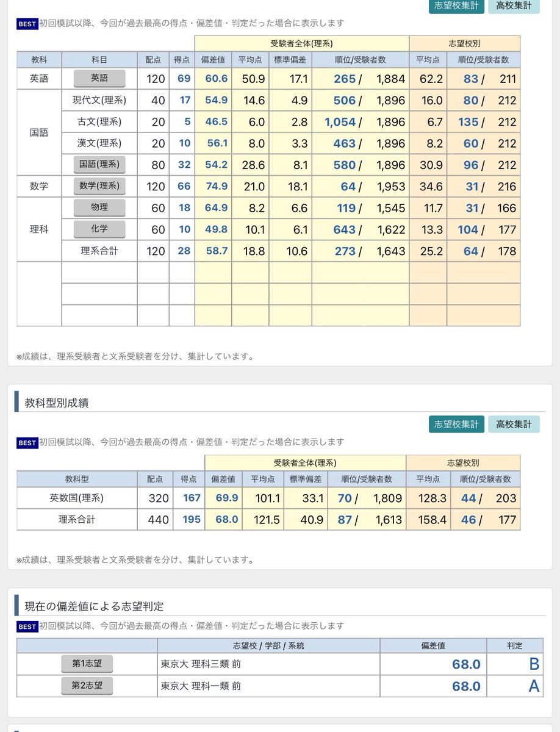Image resolution: width=560 pixels, height=732 pixels.
Task: Open the 数学(理系) subject button
Action: coord(99,186)
